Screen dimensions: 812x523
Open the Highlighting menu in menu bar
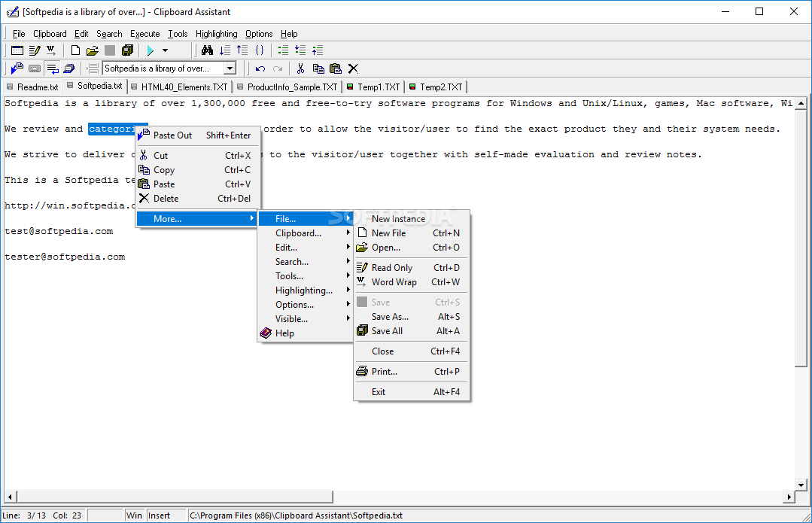pos(217,34)
